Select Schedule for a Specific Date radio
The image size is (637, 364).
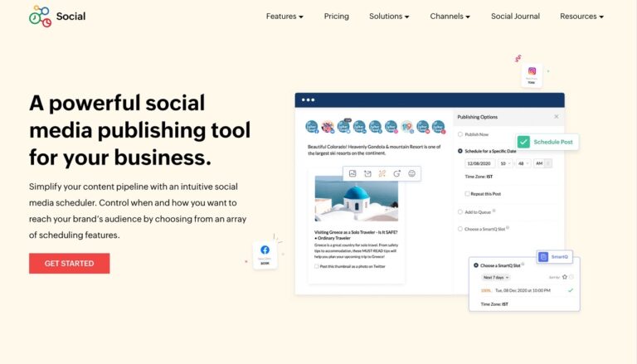point(460,151)
